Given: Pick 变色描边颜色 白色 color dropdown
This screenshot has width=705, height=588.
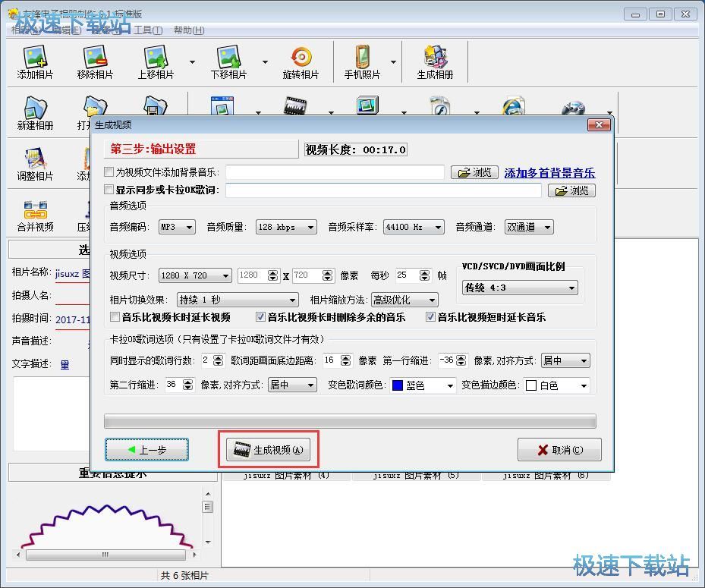Looking at the screenshot, I should coord(556,385).
